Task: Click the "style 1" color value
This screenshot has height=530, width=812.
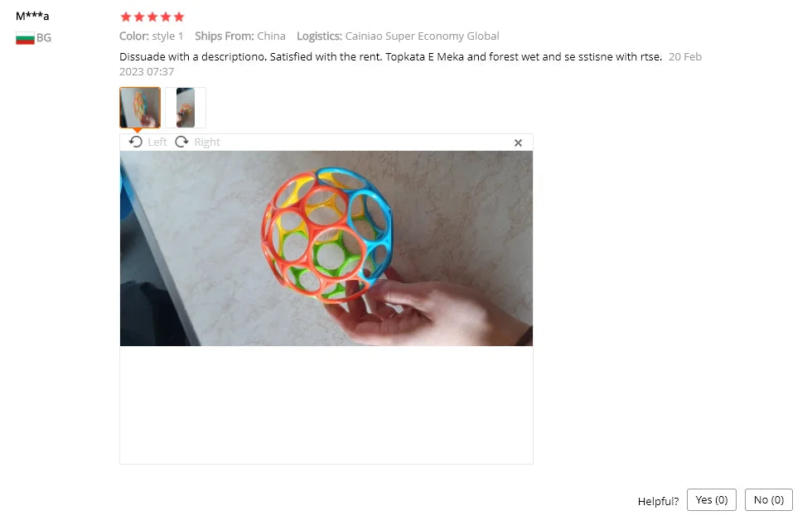Action: (167, 36)
